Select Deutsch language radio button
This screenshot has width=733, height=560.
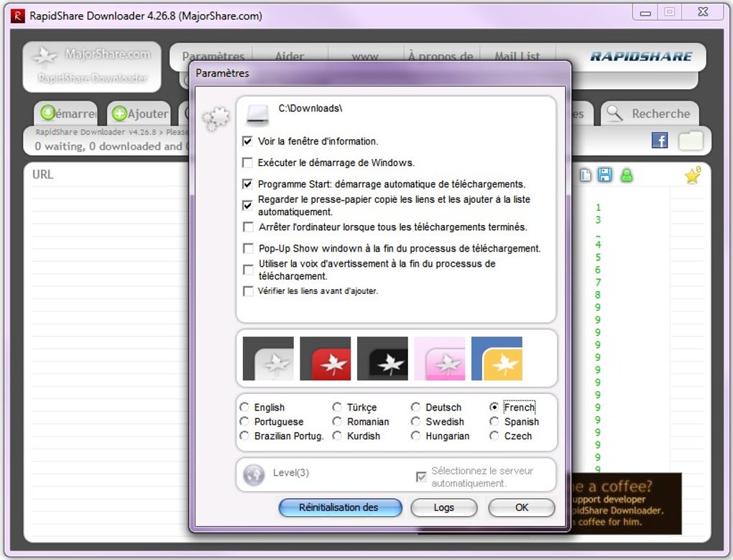tap(415, 407)
